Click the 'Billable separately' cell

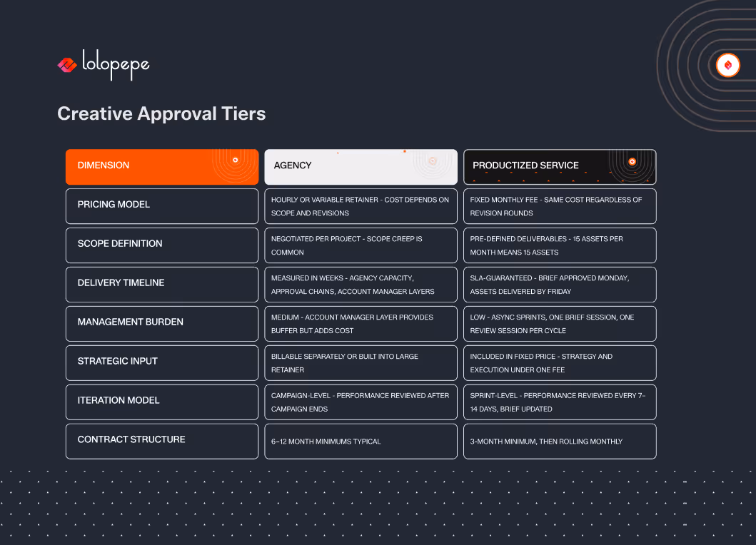tap(361, 363)
